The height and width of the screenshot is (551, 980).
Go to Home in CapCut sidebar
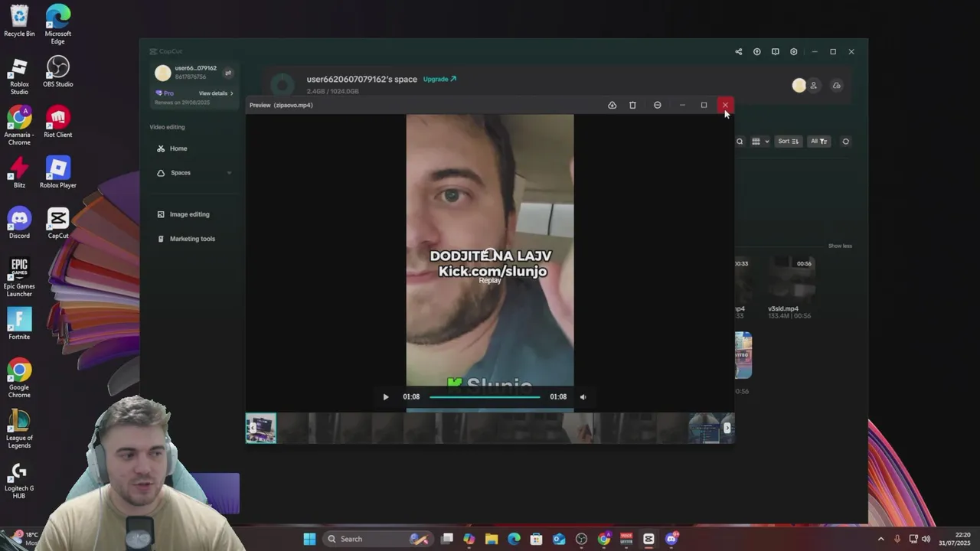point(178,148)
